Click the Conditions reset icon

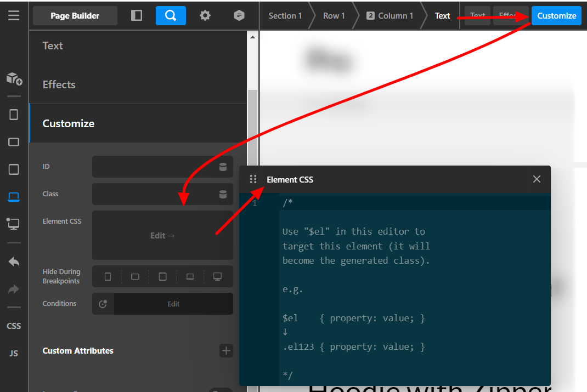coord(103,304)
